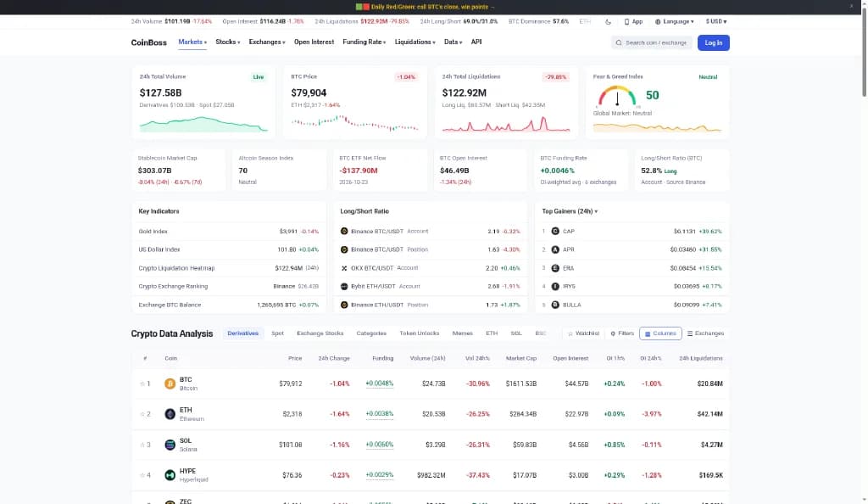The width and height of the screenshot is (868, 504).
Task: Click the BTC ETF Net Flow card
Action: coord(380,170)
